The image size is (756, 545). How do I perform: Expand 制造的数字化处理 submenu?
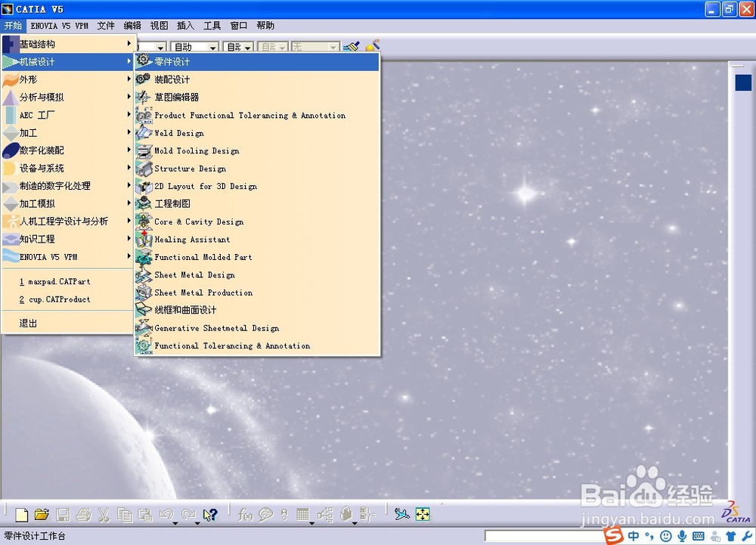67,186
